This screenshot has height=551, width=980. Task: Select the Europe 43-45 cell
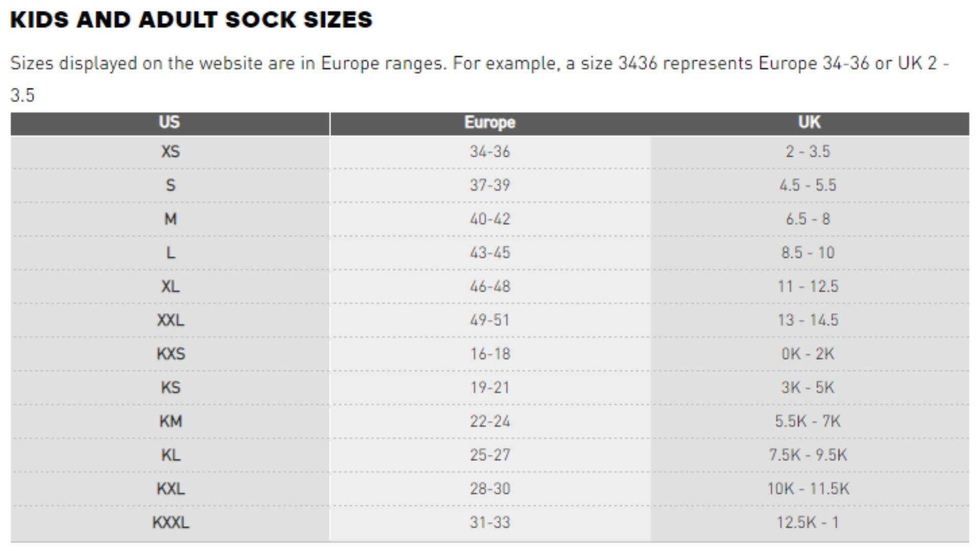489,253
